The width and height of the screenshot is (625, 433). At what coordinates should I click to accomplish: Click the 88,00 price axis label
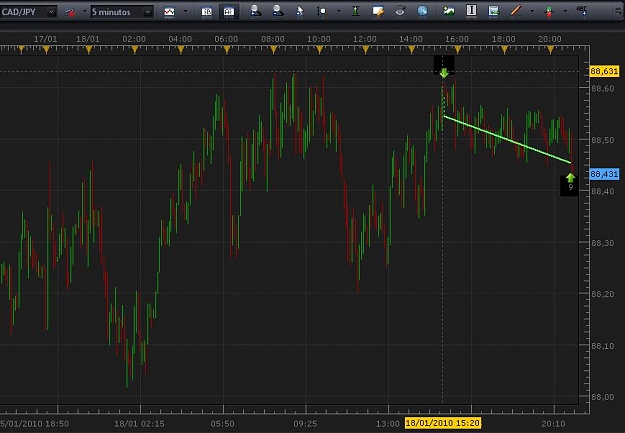[603, 397]
